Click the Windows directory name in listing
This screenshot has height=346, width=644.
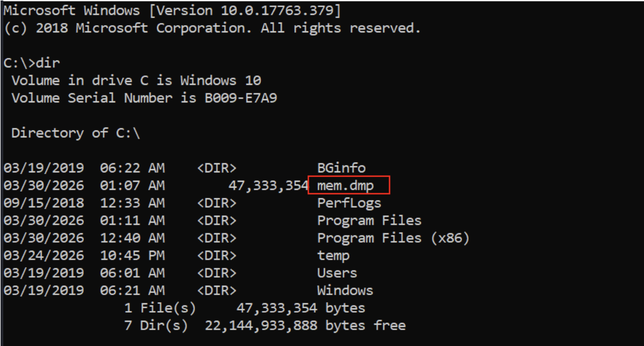pyautogui.click(x=345, y=291)
